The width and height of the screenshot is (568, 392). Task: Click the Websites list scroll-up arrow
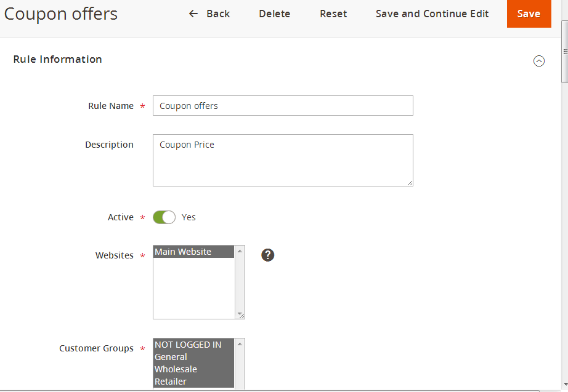239,251
